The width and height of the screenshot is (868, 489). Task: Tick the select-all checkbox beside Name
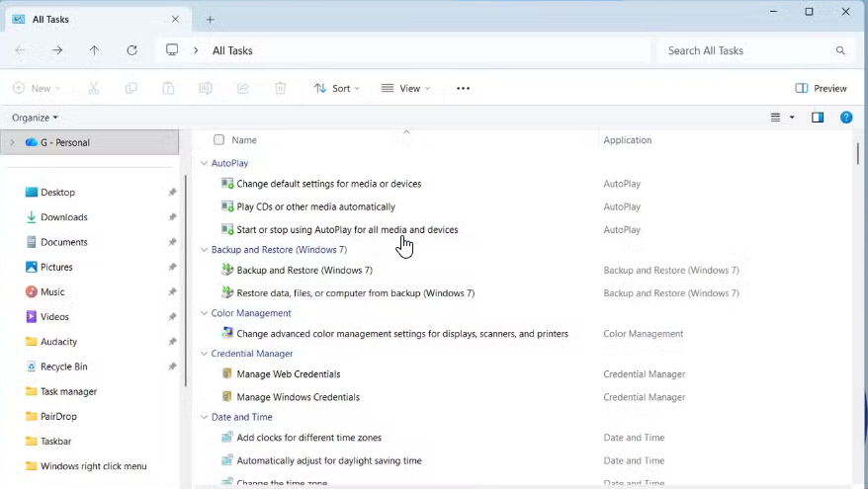point(219,140)
